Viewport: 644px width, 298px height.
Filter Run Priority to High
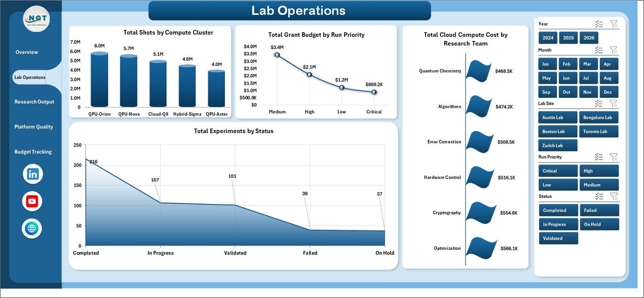point(599,171)
